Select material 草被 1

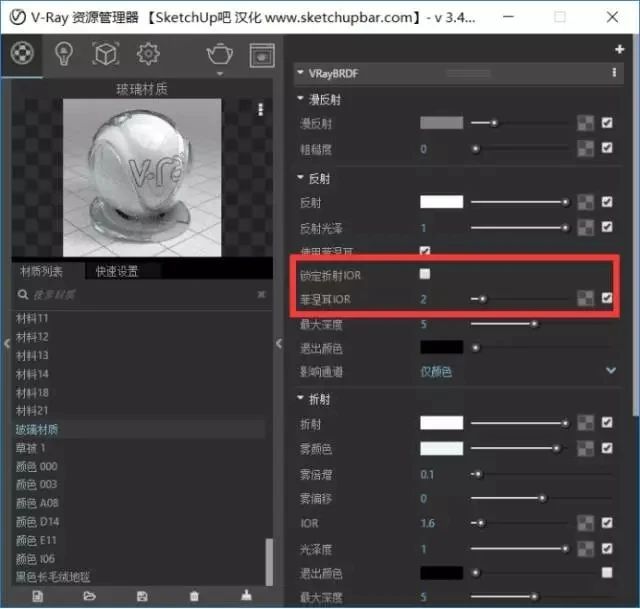coord(31,448)
